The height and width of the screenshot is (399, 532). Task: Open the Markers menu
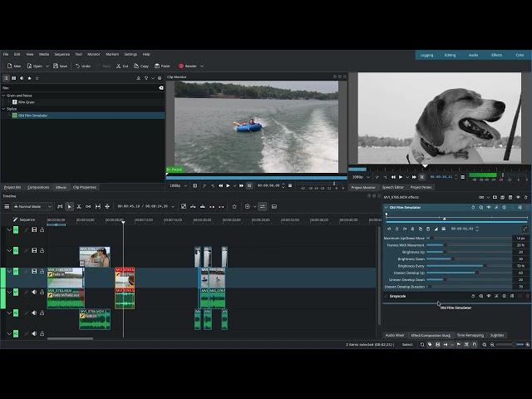tap(112, 54)
